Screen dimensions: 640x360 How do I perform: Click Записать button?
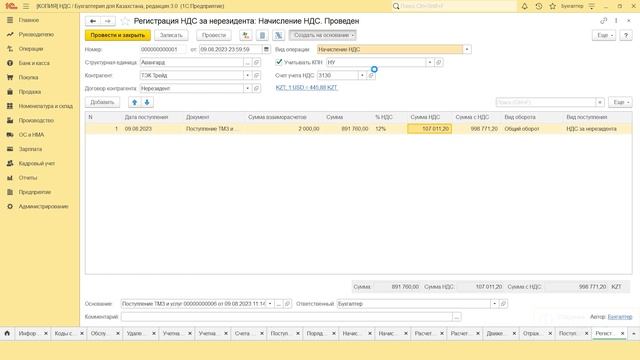171,36
